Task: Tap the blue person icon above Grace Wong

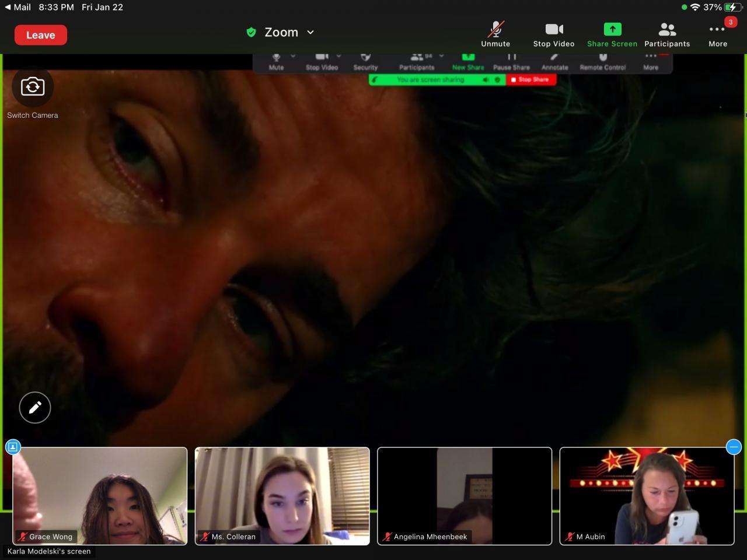Action: pos(13,447)
